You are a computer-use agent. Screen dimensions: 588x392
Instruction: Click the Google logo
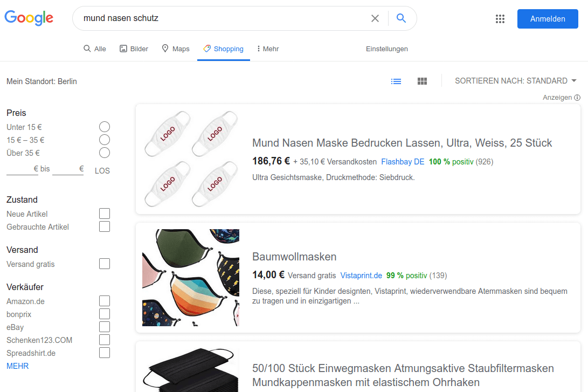29,18
